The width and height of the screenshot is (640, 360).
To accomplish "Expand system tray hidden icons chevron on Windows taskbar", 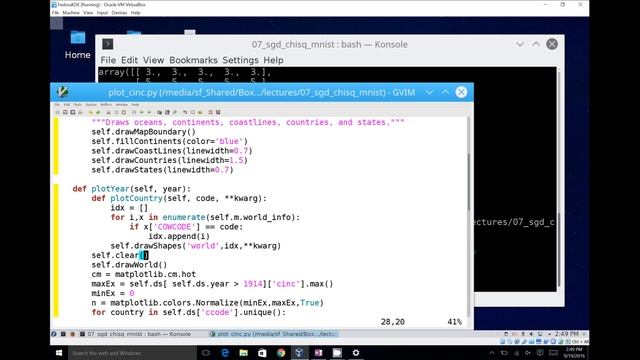I will [x=492, y=353].
